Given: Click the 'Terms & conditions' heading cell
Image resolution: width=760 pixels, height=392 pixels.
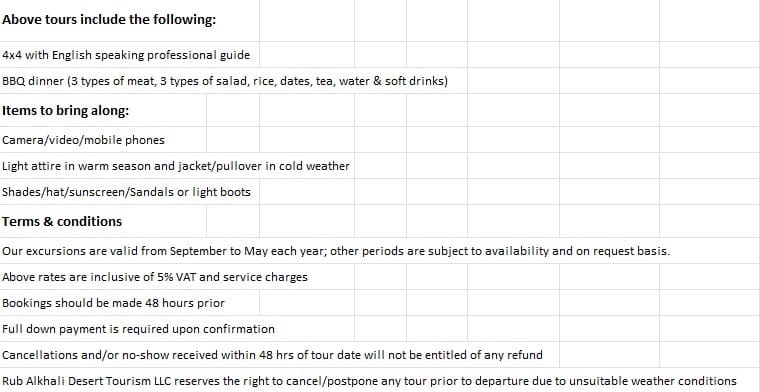Looking at the screenshot, I should coord(103,221).
